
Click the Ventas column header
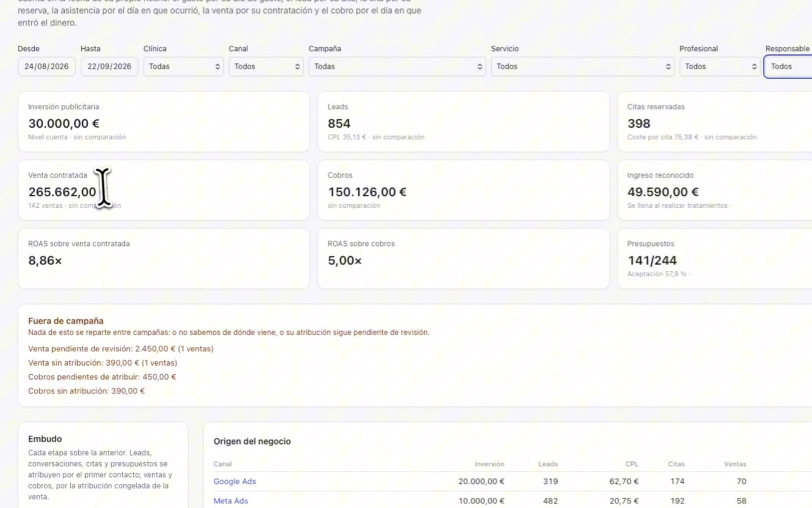pyautogui.click(x=735, y=464)
